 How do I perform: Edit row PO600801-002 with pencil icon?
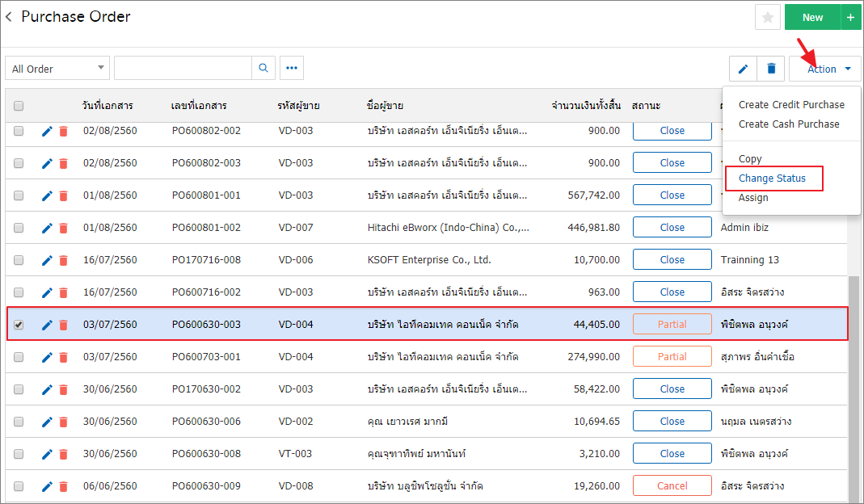[47, 228]
